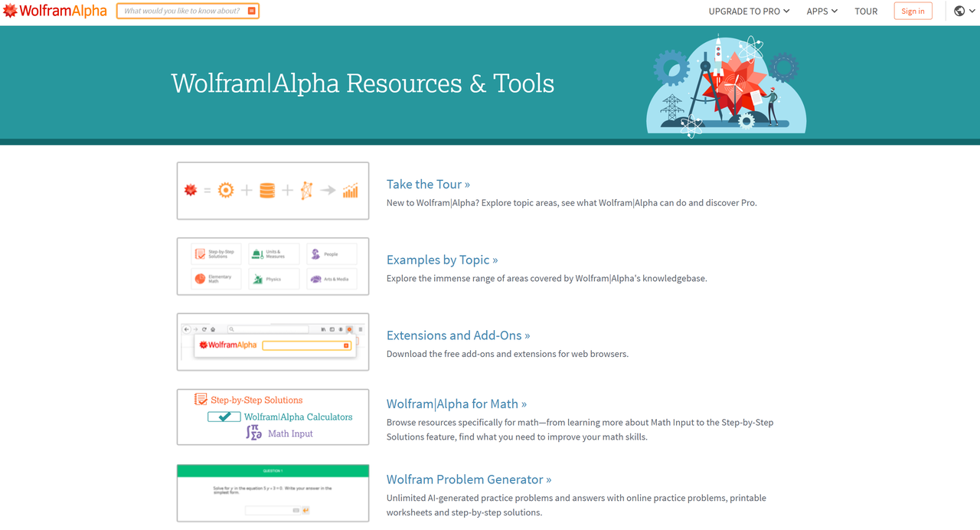Click the Physics icon in topics thumbnail
This screenshot has width=980, height=530.
pos(258,279)
